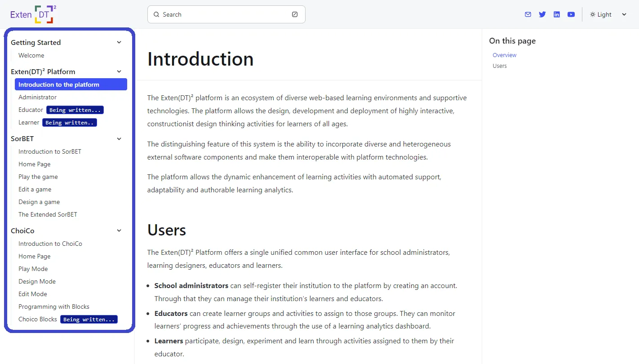Open the Overview anchor link
The image size is (639, 364).
pos(504,55)
